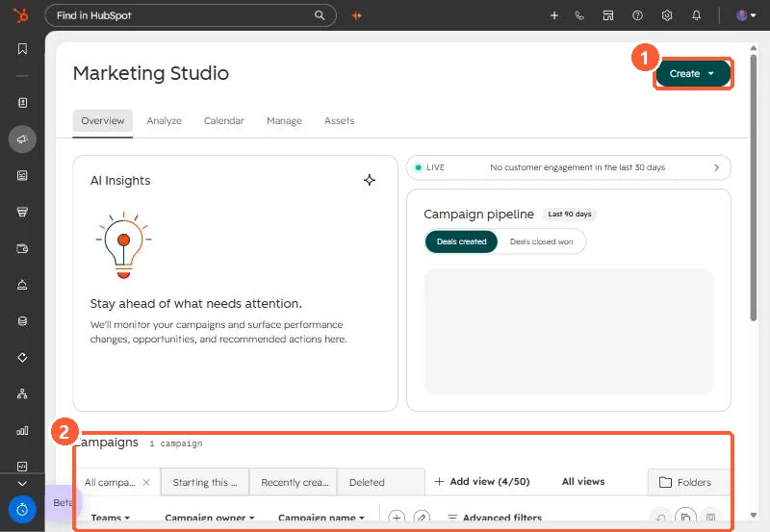Switch to the Assets tab

340,120
